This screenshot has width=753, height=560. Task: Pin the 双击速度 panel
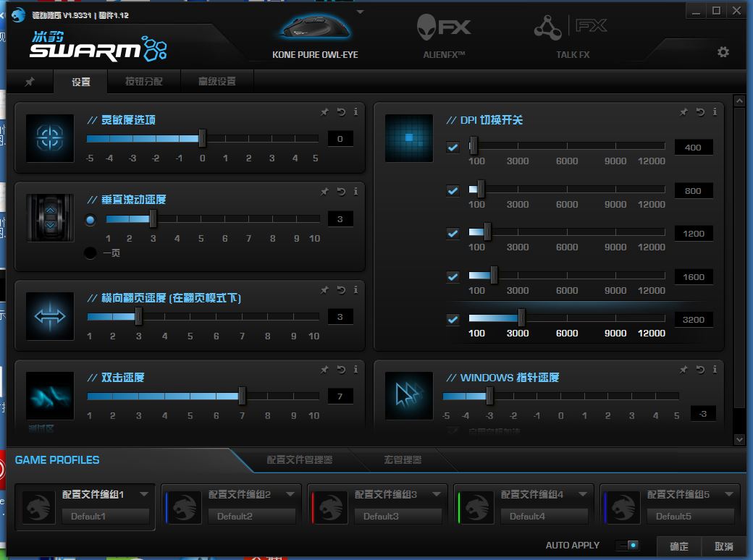(324, 370)
